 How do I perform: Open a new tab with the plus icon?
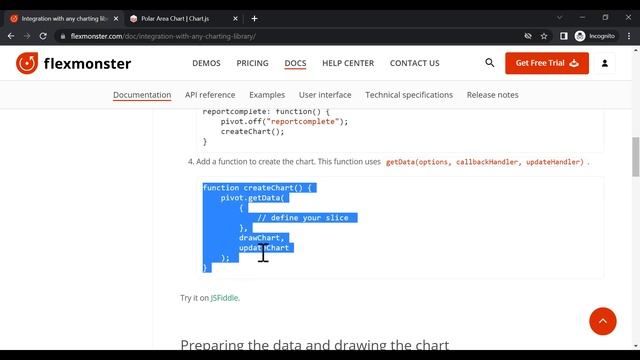point(254,18)
